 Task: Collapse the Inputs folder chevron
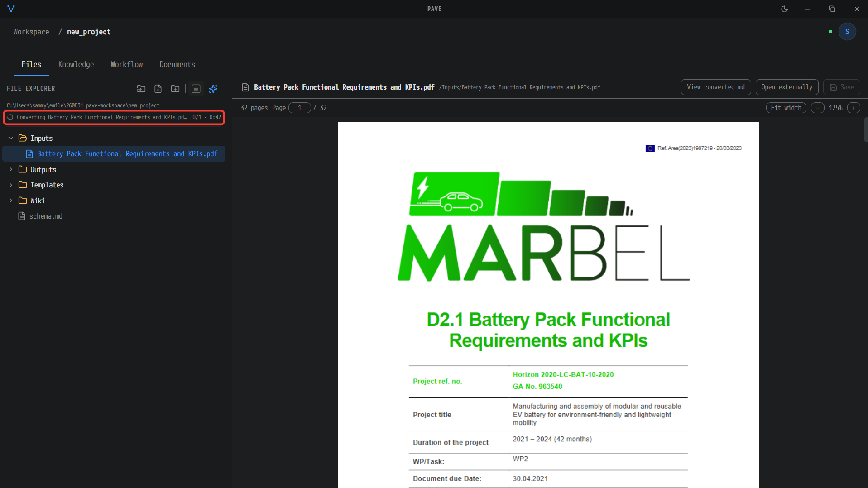(11, 138)
